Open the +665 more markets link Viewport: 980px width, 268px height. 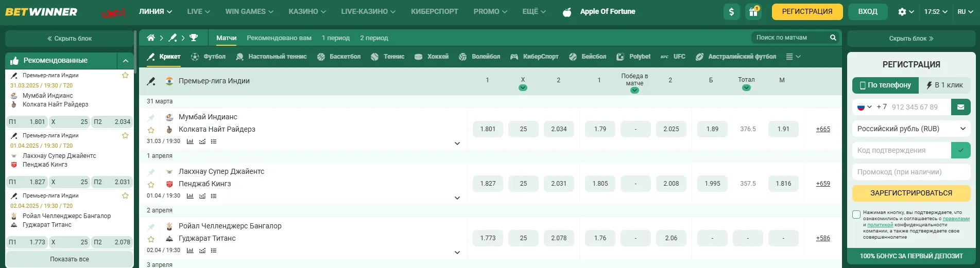tap(823, 129)
